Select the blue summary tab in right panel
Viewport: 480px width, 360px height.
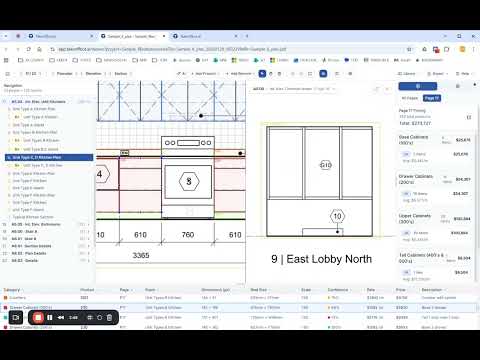pyautogui.click(x=418, y=86)
